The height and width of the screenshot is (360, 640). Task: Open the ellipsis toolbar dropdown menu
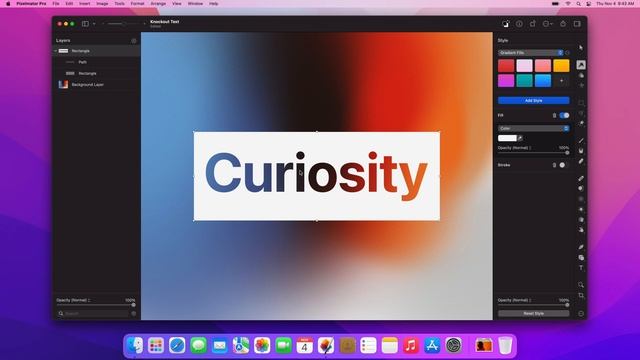(547, 24)
